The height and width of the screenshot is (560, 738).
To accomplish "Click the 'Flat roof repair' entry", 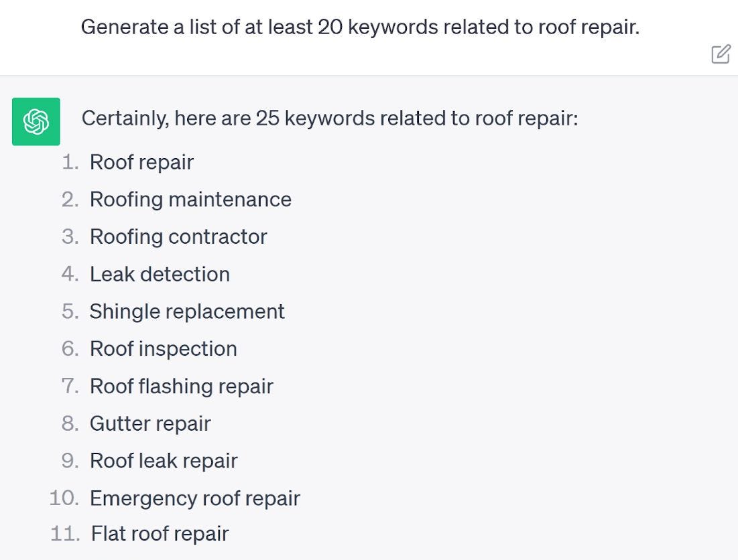I will point(159,534).
